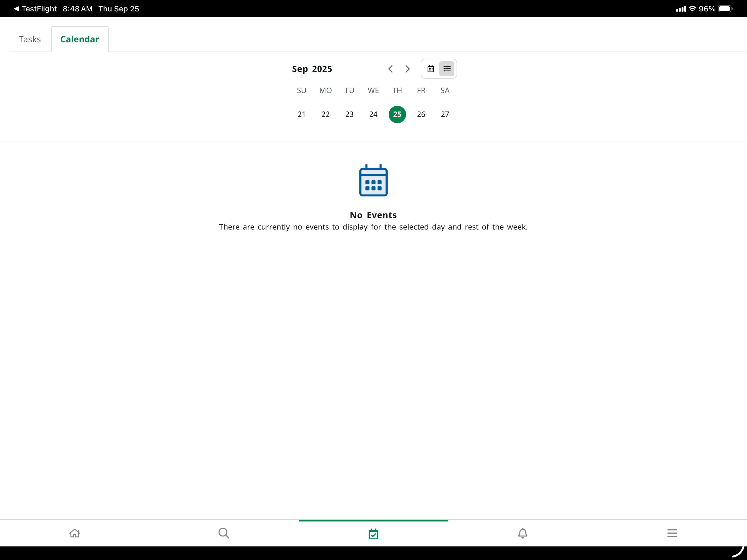Click the MO weekday header

coord(325,90)
